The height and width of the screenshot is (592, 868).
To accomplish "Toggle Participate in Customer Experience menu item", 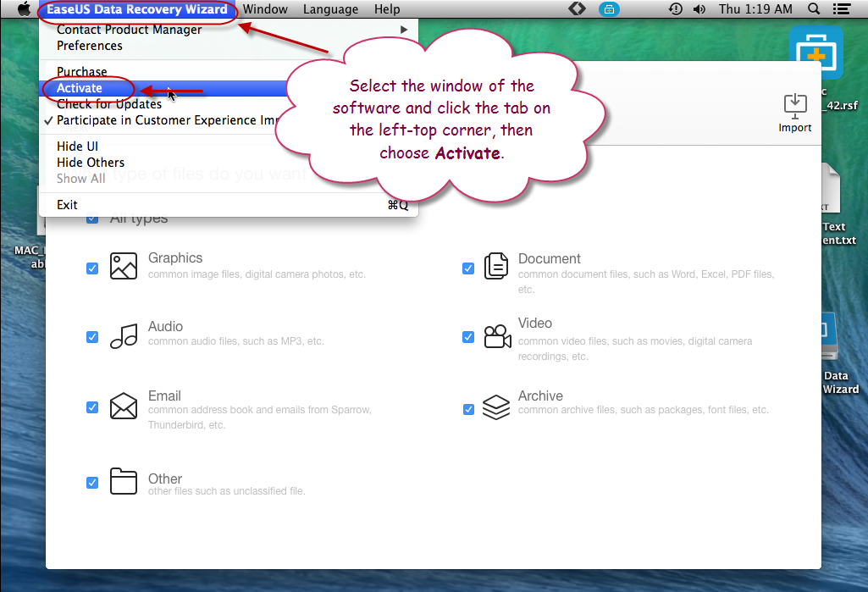I will coord(228,120).
